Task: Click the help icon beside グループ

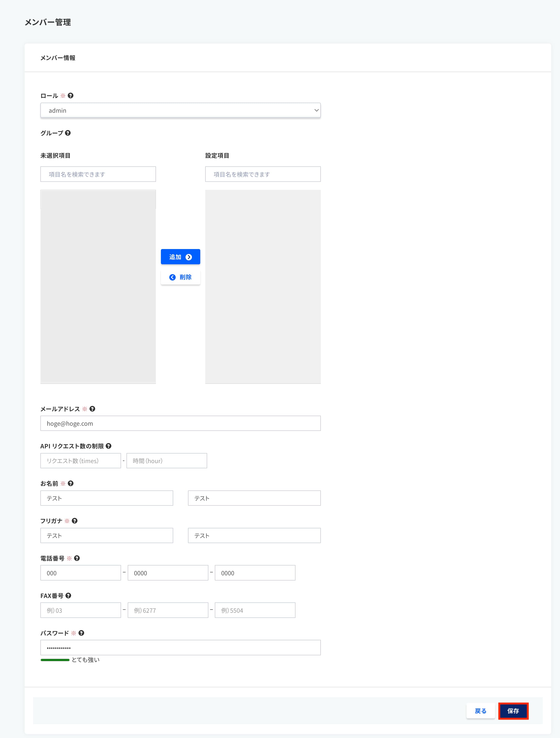Action: point(68,133)
